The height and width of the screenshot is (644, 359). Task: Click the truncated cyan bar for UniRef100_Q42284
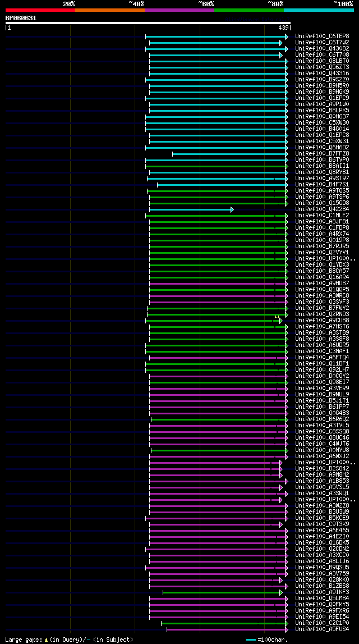192,209
